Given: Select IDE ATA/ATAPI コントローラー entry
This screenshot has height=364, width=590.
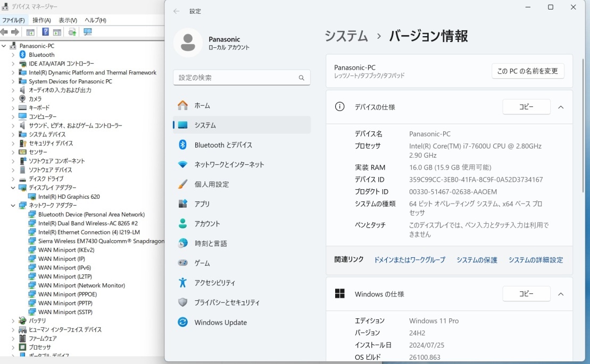Looking at the screenshot, I should click(61, 63).
